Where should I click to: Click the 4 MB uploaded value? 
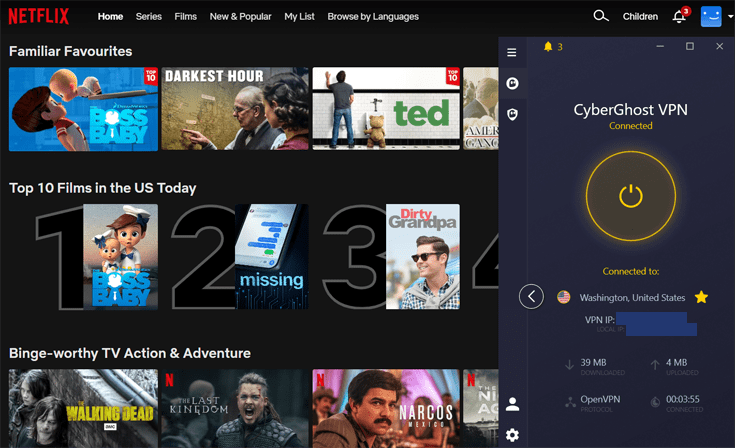pyautogui.click(x=676, y=362)
